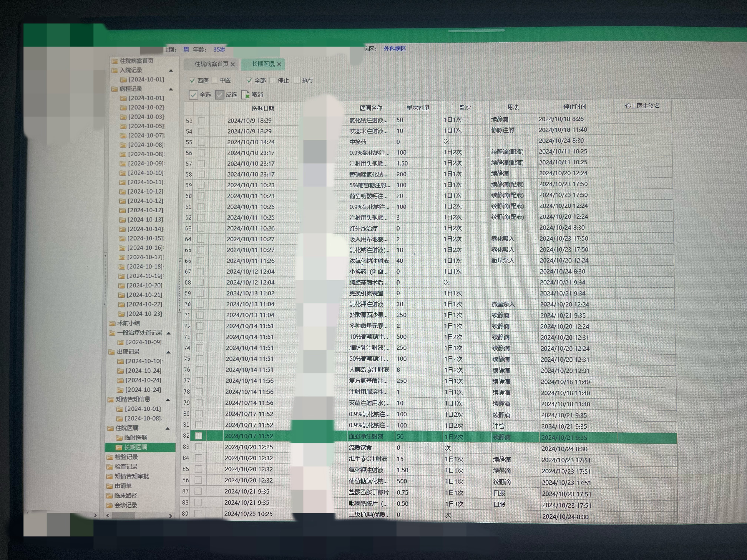Click the 用法 column header
Screen dimensions: 747x560
[x=513, y=107]
